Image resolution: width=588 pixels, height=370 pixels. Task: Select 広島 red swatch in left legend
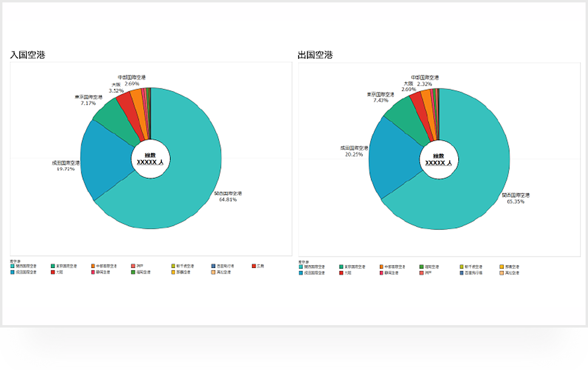254,266
